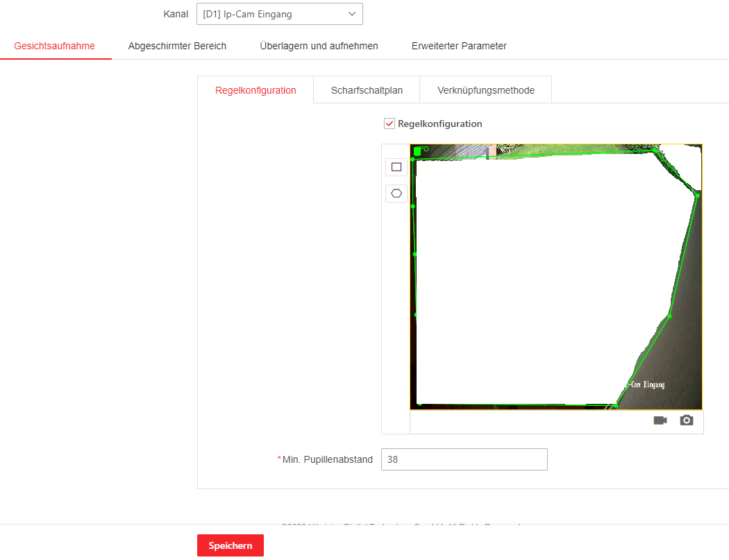Open the Kanal channel dropdown
This screenshot has height=560, width=729.
279,14
